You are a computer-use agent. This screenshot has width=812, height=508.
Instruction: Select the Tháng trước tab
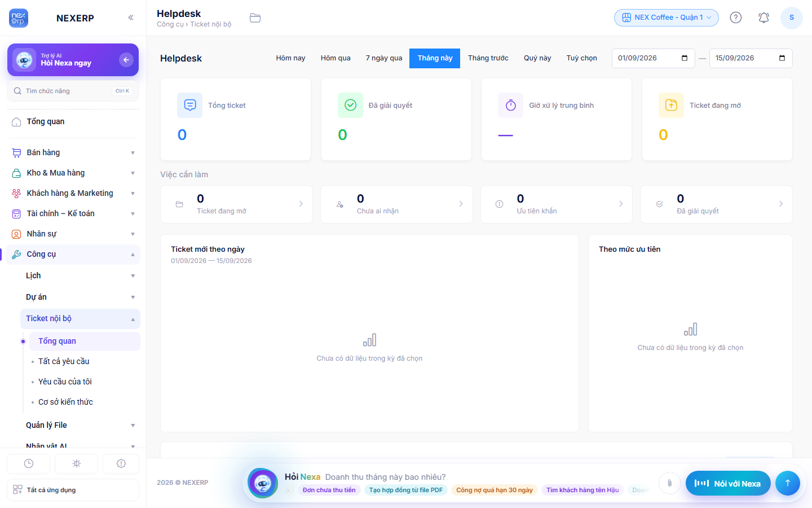pyautogui.click(x=488, y=58)
